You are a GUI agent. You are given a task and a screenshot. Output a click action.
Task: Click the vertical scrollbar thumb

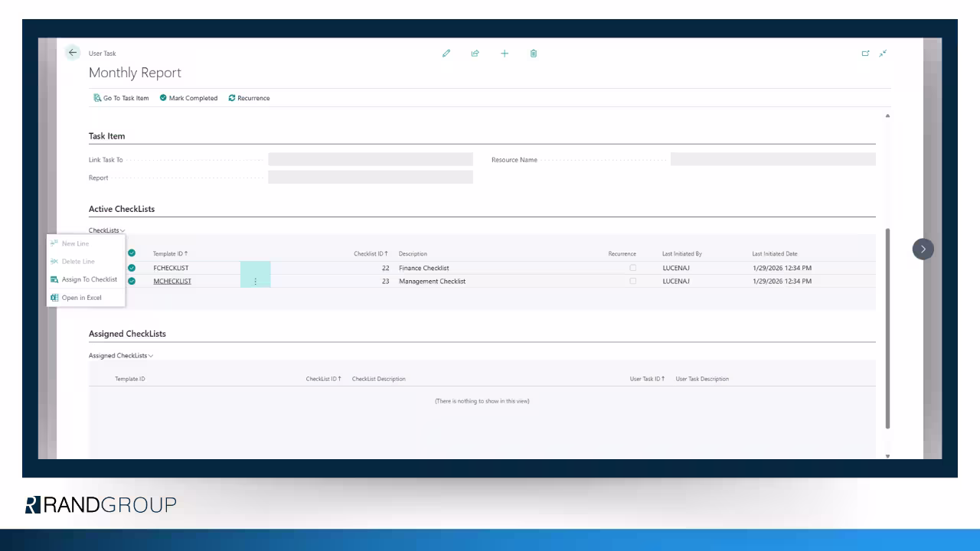(887, 328)
